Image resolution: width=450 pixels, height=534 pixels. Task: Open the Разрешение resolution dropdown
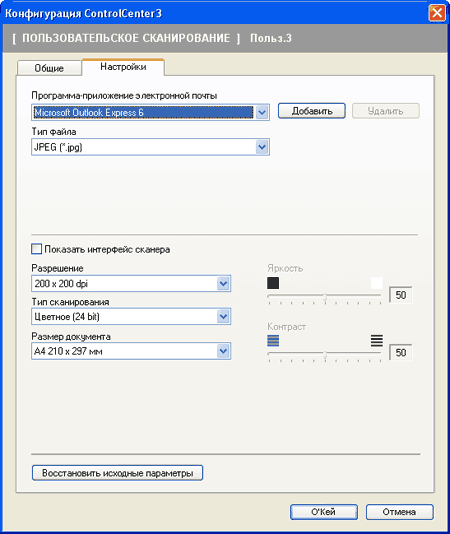coord(223,283)
